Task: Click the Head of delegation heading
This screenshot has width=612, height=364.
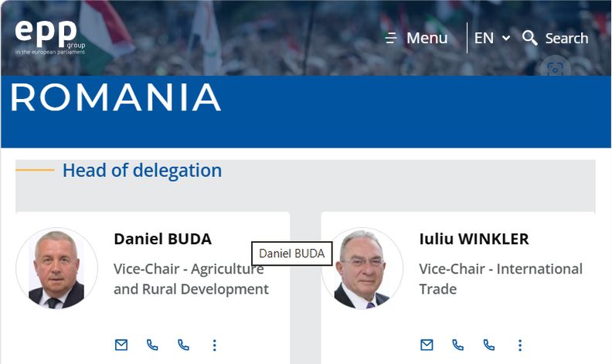Action: point(142,170)
